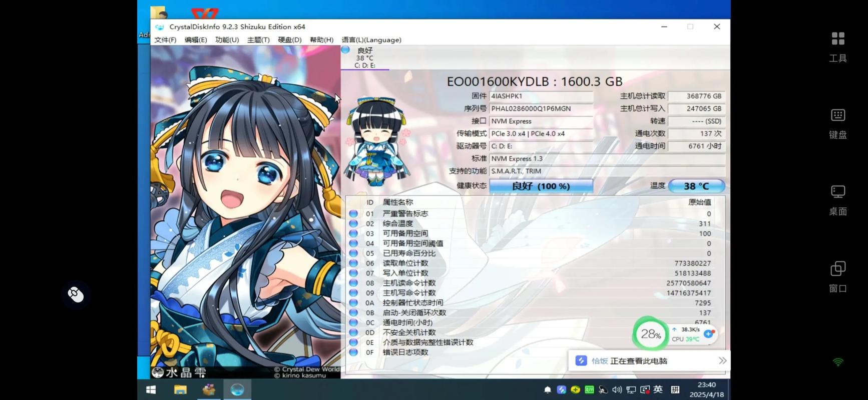The width and height of the screenshot is (868, 400).
Task: Open the 硬盘(D) menu
Action: click(x=289, y=40)
